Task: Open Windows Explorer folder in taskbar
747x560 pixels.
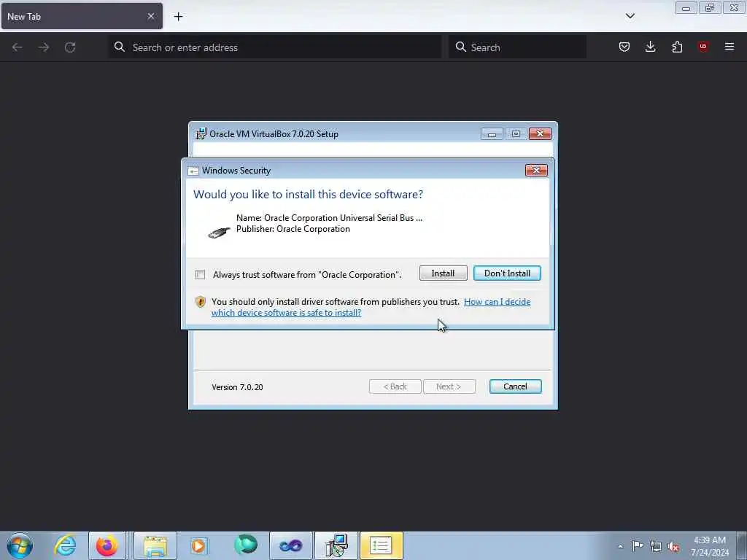Action: 155,545
